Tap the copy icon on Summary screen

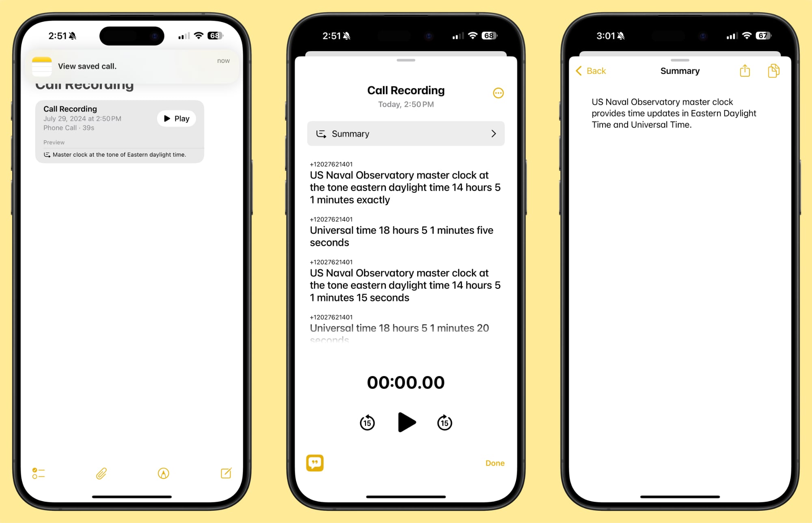773,71
